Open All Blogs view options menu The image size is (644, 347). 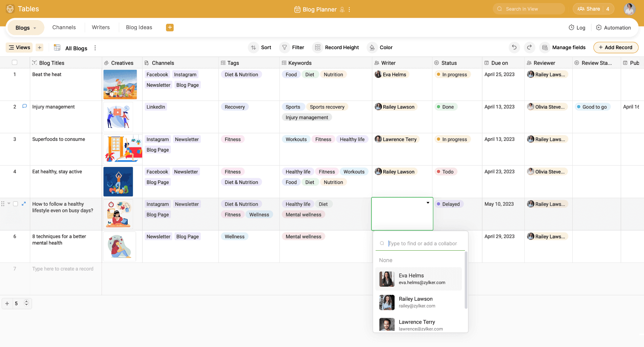coord(95,48)
